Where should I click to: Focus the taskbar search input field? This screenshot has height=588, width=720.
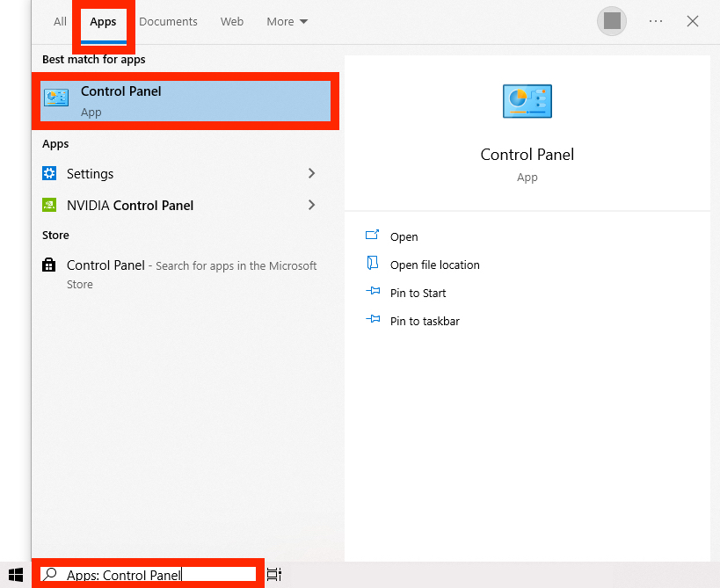coord(148,574)
